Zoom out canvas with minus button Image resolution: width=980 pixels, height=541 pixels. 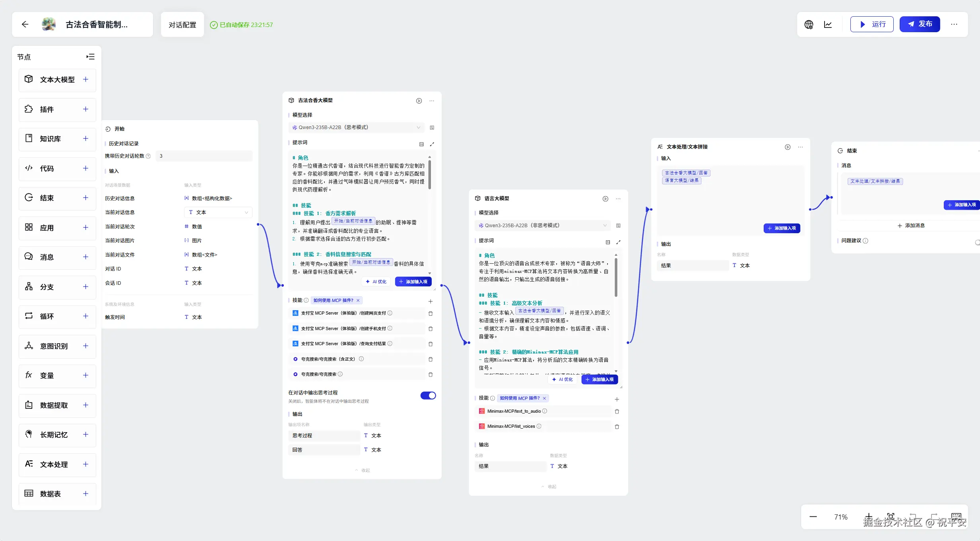coord(813,517)
